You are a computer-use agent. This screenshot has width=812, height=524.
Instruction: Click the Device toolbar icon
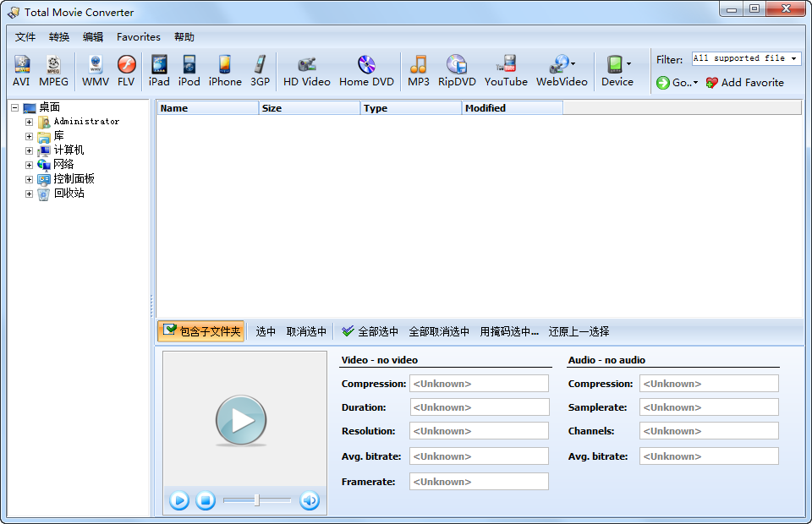point(615,64)
